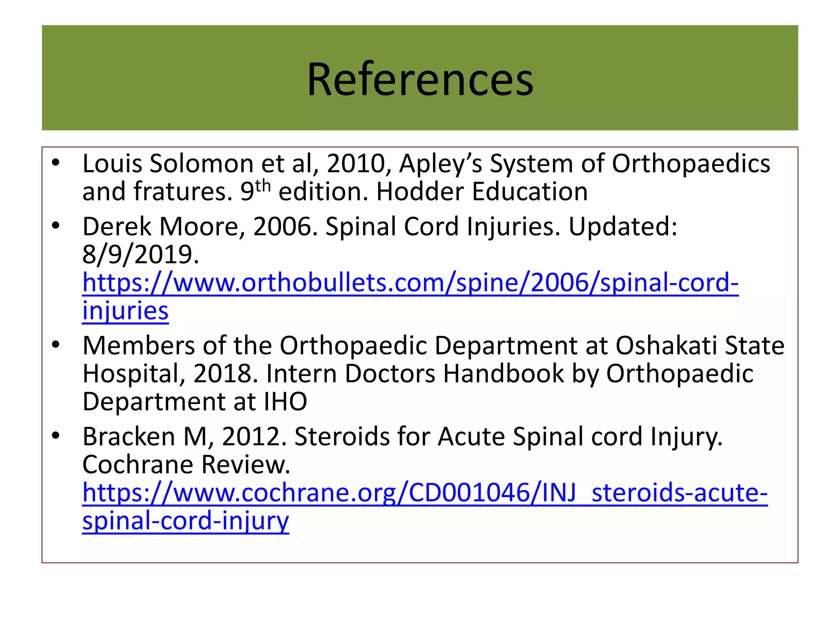Click the bullet point before Derek Moore
This screenshot has height=630, width=840.
56,226
